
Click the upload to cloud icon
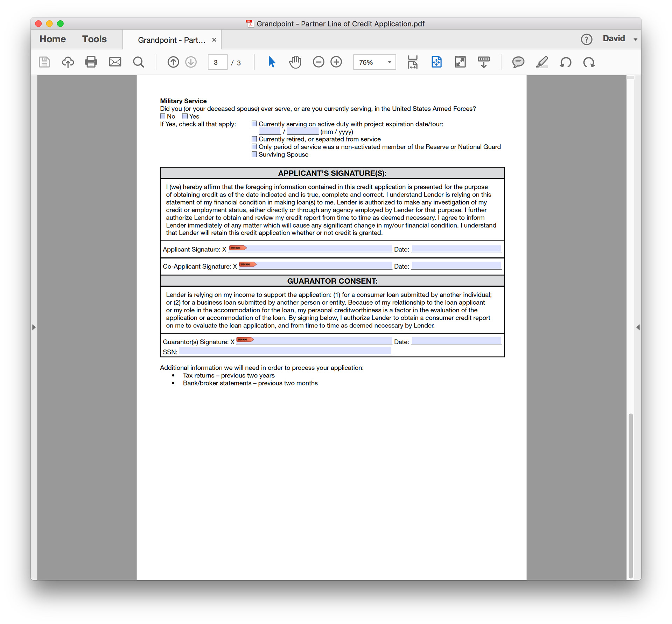click(68, 62)
